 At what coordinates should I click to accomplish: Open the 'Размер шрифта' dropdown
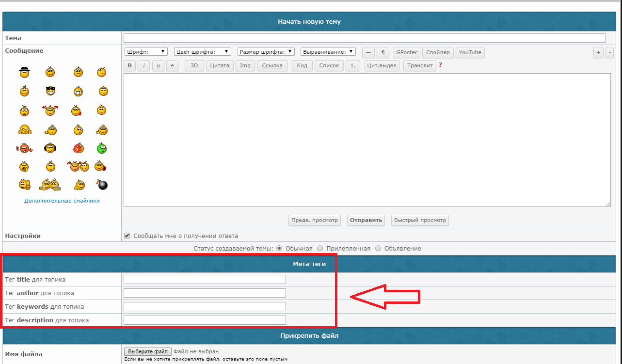(x=266, y=51)
